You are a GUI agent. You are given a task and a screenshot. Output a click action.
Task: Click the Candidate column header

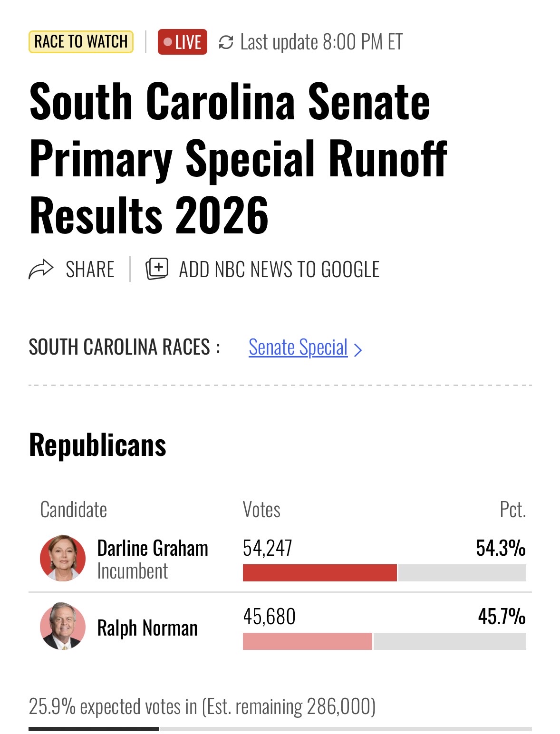pyautogui.click(x=74, y=510)
